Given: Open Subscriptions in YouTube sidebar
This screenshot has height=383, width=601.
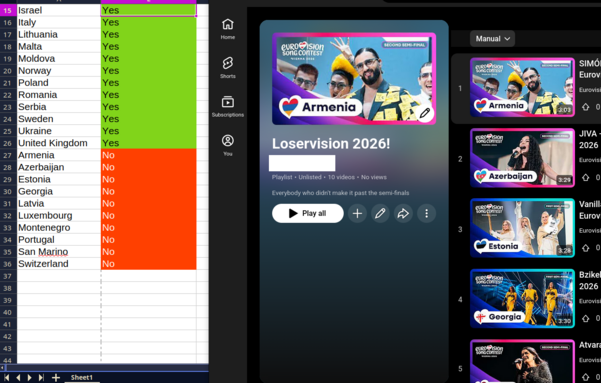Looking at the screenshot, I should tap(228, 106).
